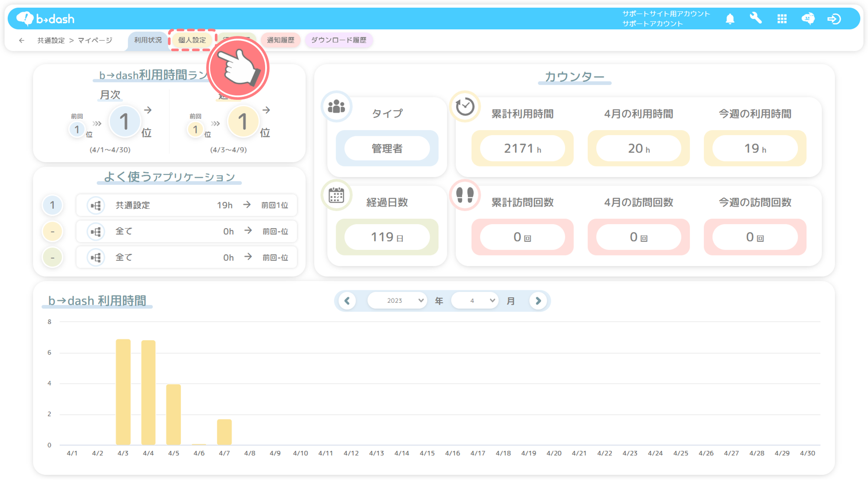Open the ダウンロード履歴 tab

point(339,40)
